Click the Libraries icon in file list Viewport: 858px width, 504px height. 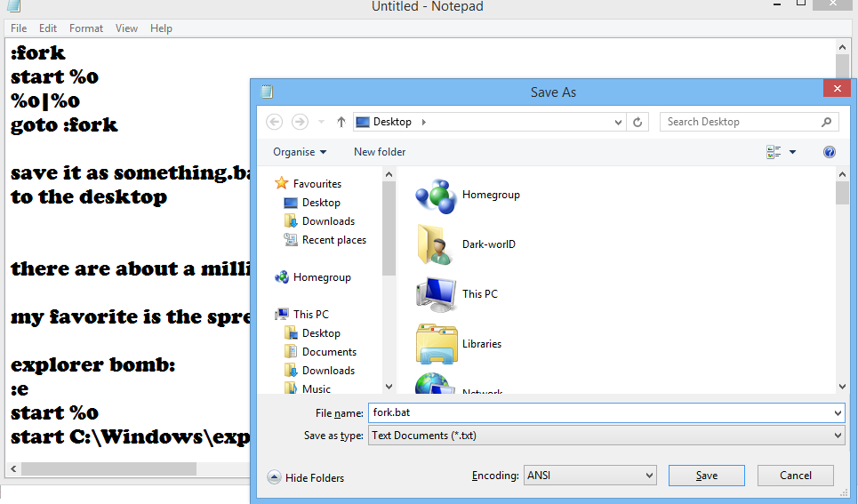437,344
